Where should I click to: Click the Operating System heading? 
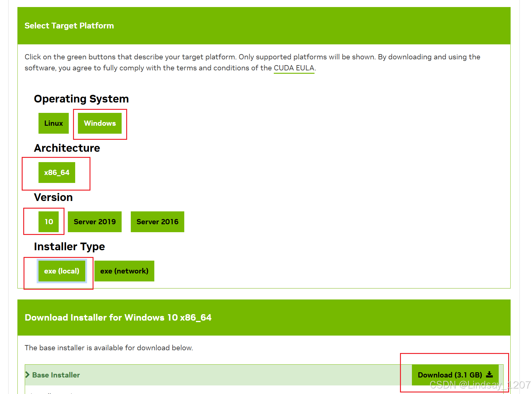point(81,99)
